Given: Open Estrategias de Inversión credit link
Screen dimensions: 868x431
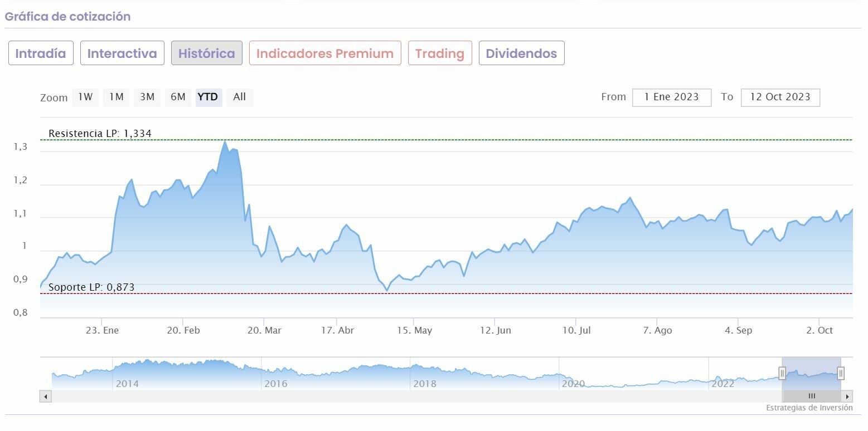Looking at the screenshot, I should pos(809,408).
